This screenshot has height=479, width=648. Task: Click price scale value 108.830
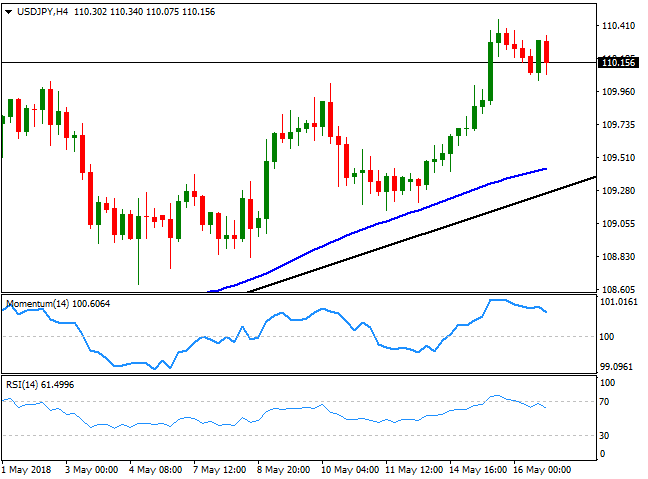pos(618,257)
